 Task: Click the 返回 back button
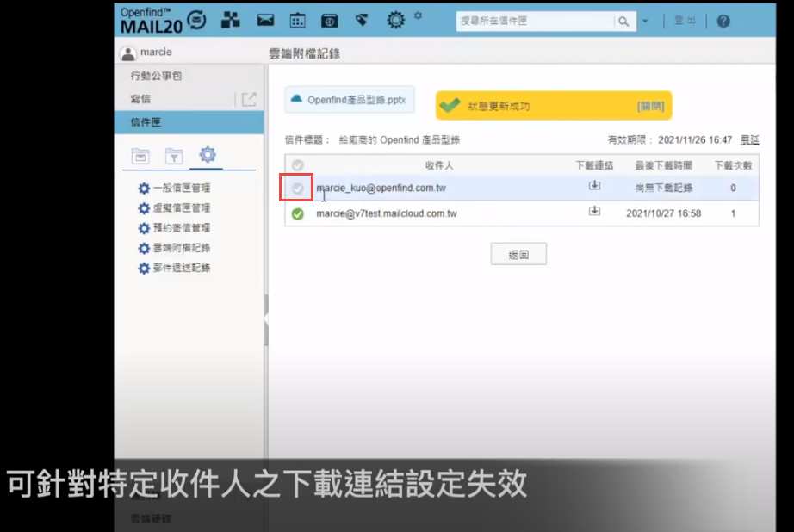(518, 254)
